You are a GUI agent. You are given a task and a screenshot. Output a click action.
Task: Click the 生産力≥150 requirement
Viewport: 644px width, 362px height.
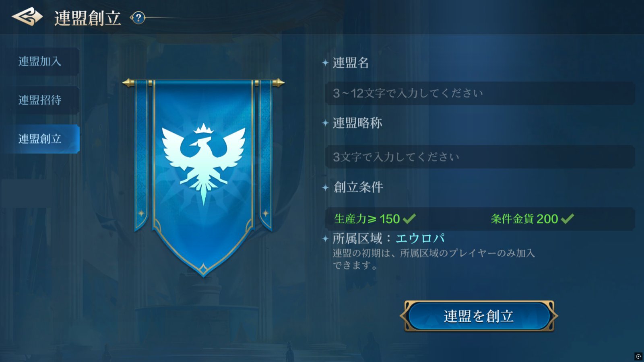pyautogui.click(x=367, y=219)
